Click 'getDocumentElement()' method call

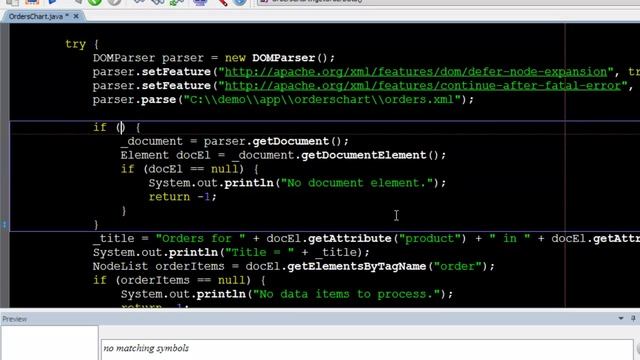point(370,155)
